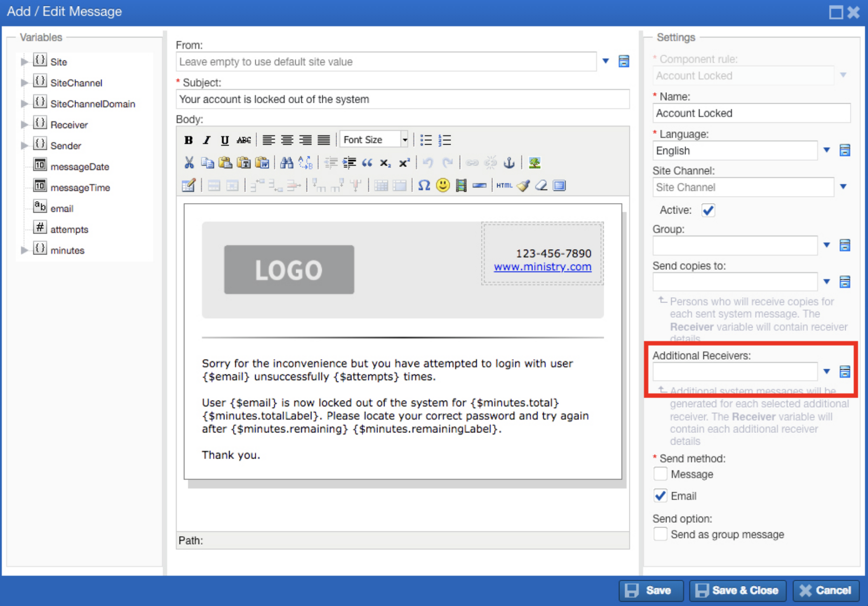868x606 pixels.
Task: Click the Name field with Account Locked
Action: tap(751, 113)
